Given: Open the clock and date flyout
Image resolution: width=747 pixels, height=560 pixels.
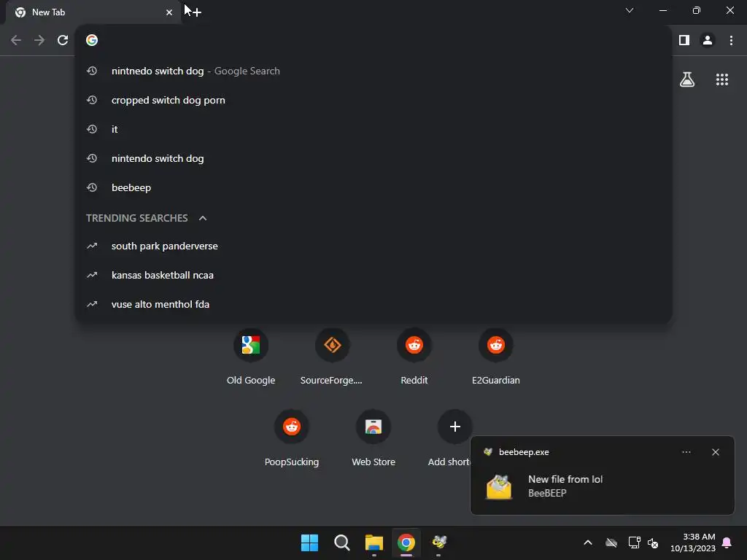Looking at the screenshot, I should 693,542.
